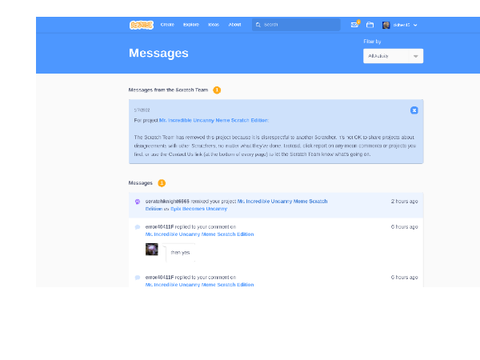This screenshot has height=360, width=480.
Task: Open the Explore menu item
Action: coord(191,25)
